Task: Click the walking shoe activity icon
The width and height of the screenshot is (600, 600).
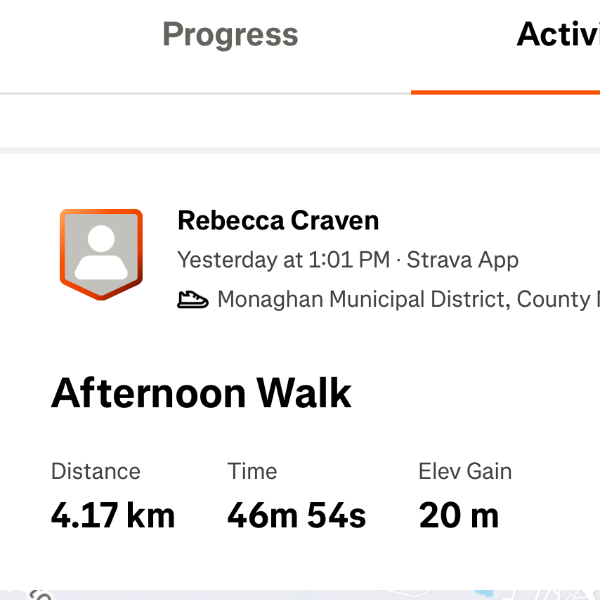Action: [x=192, y=299]
